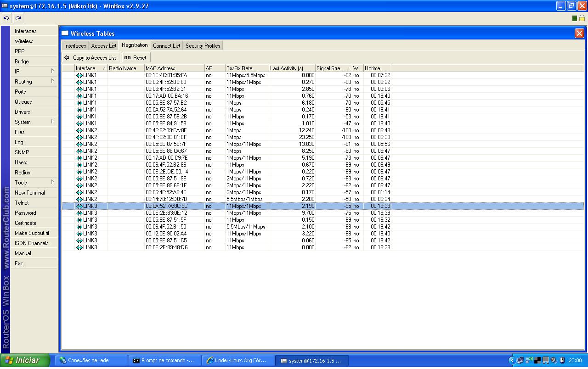Sort by Interface column header
Image resolution: width=588 pixels, height=369 pixels.
pos(91,68)
